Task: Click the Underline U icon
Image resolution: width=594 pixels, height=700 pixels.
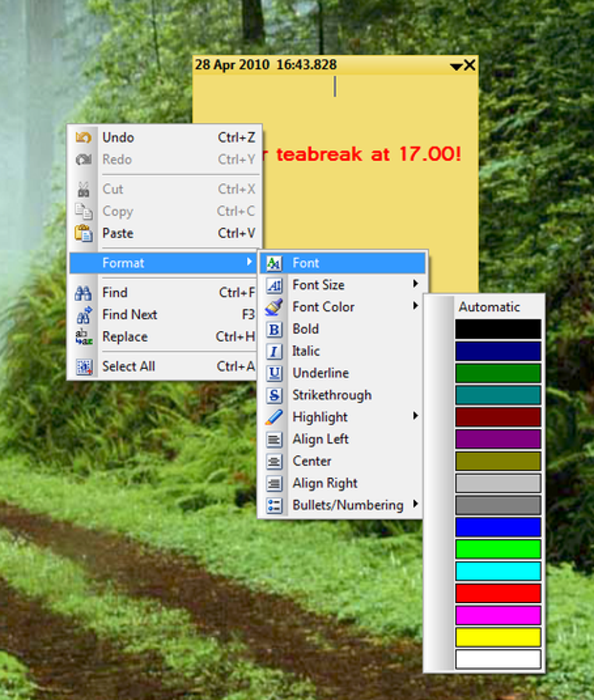Action: [274, 373]
